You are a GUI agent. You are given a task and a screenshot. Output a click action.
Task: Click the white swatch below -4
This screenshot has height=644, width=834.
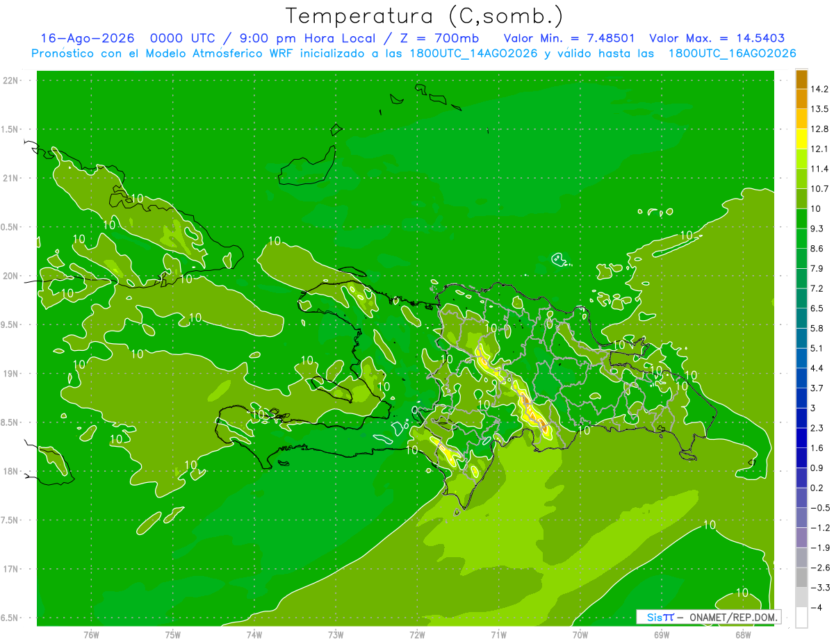801,618
